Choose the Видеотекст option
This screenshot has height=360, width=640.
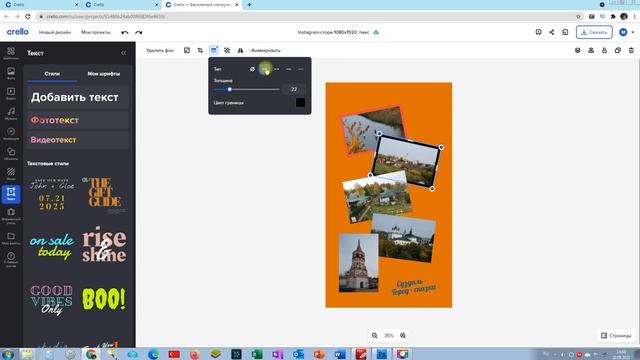78,140
